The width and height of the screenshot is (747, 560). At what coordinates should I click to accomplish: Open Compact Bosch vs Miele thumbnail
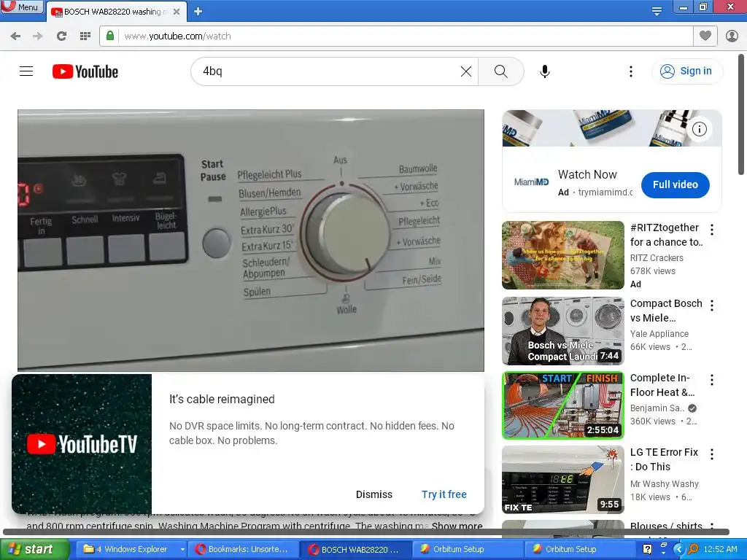(562, 331)
